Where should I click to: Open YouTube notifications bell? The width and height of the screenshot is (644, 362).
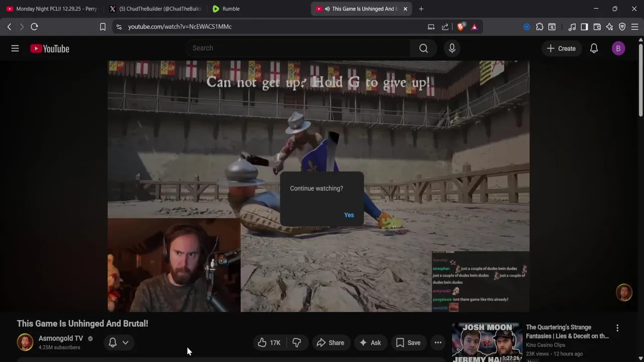pyautogui.click(x=594, y=48)
